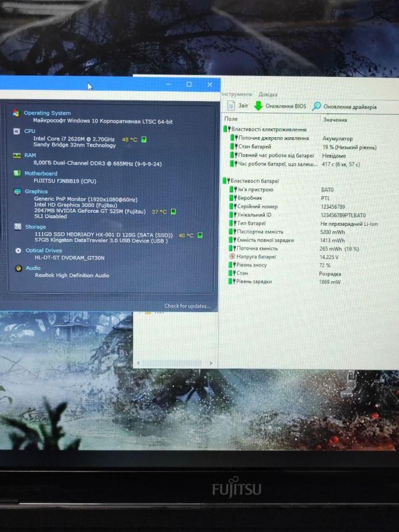
Task: Click the icon beside Стан батареї
Action: [234, 147]
